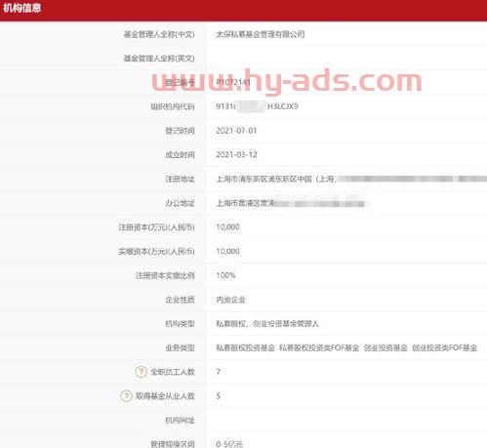This screenshot has height=448, width=487.
Task: Select the registration date 2021-07-01
Action: click(236, 131)
